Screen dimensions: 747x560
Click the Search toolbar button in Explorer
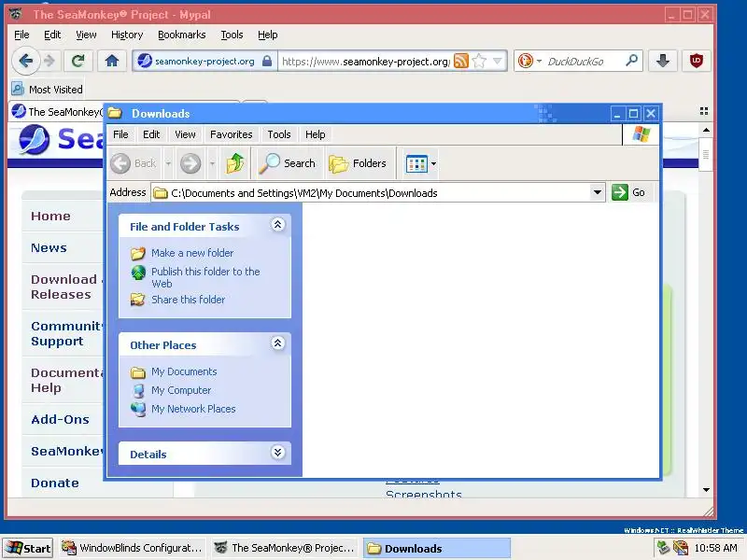pos(288,163)
